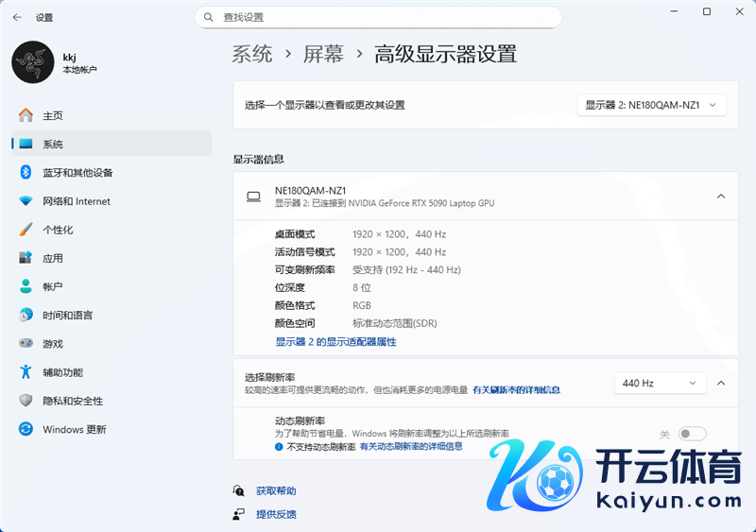Open 主页 home page in sidebar
Image resolution: width=756 pixels, height=532 pixels.
(53, 115)
